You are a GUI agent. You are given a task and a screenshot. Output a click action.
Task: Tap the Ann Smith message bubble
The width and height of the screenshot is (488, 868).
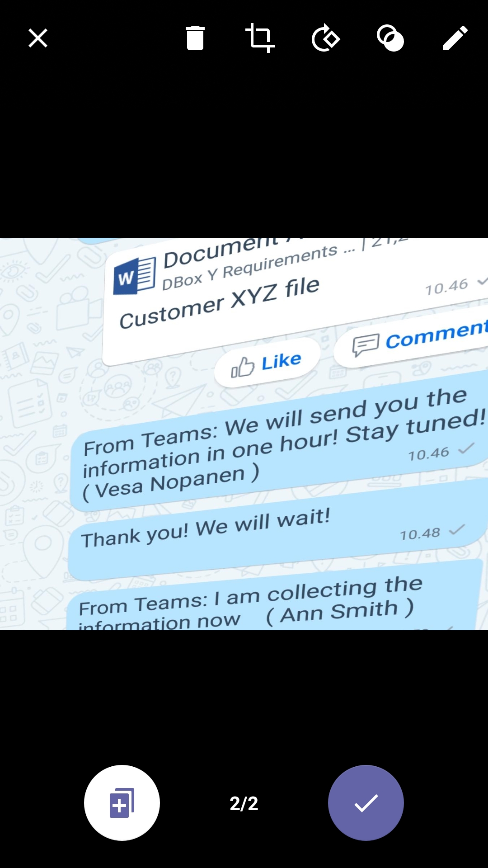click(273, 597)
